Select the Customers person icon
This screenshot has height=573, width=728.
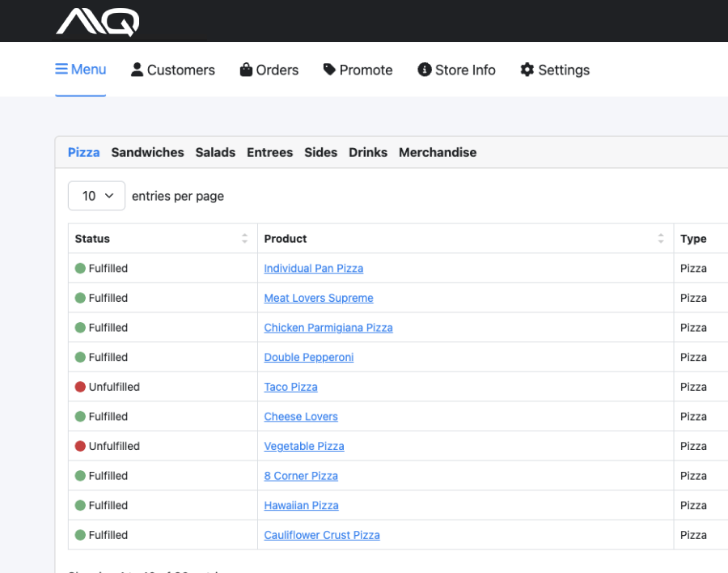pos(137,69)
